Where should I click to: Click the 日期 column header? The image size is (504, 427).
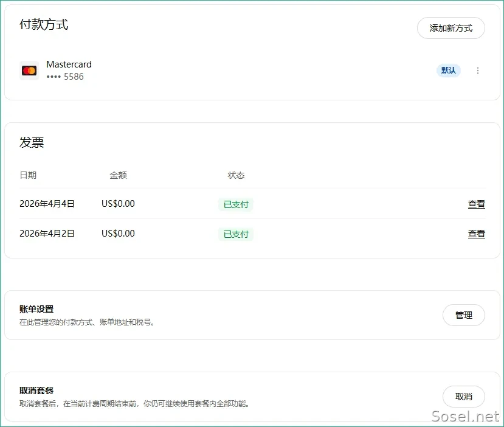pyautogui.click(x=28, y=175)
